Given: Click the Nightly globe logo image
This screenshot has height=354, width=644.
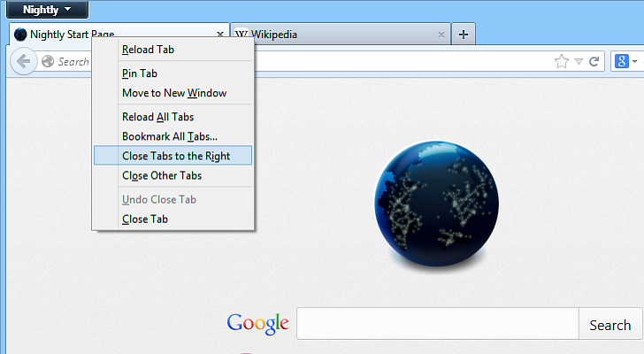Looking at the screenshot, I should [436, 204].
